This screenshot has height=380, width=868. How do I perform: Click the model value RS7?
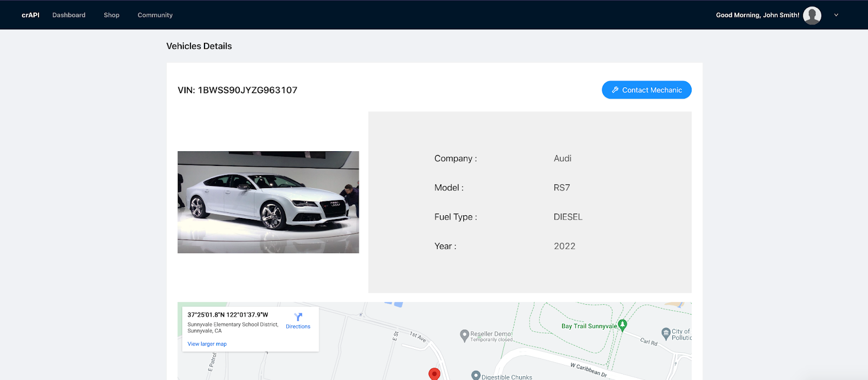[x=561, y=188]
